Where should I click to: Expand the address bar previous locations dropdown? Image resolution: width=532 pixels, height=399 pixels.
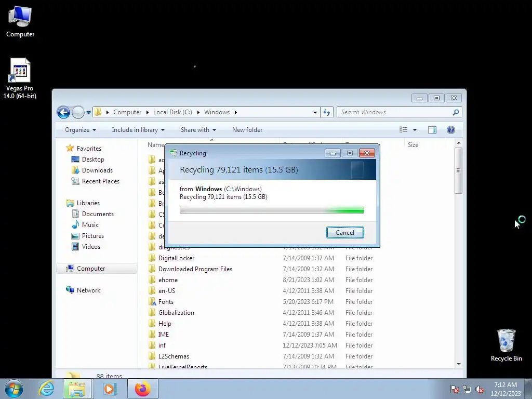315,112
